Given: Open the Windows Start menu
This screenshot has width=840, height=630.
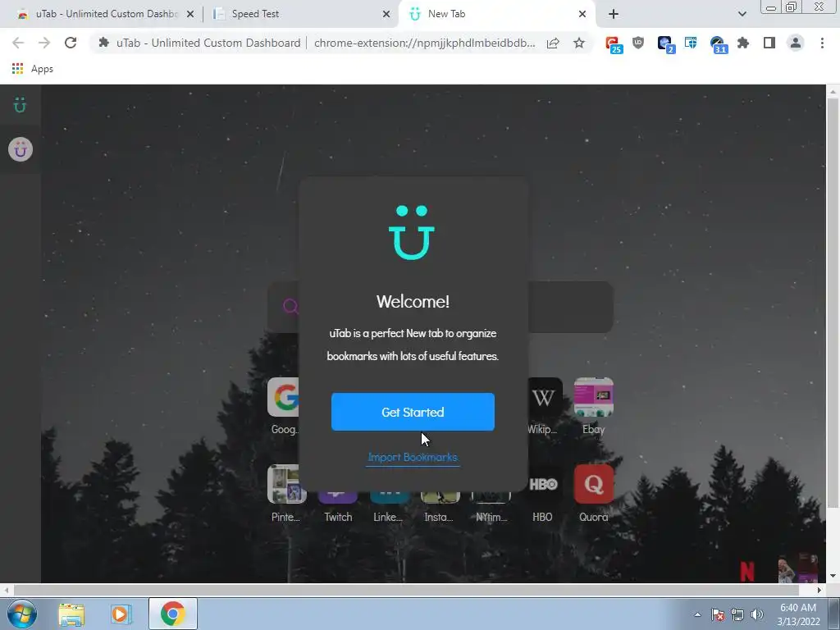Looking at the screenshot, I should [22, 614].
